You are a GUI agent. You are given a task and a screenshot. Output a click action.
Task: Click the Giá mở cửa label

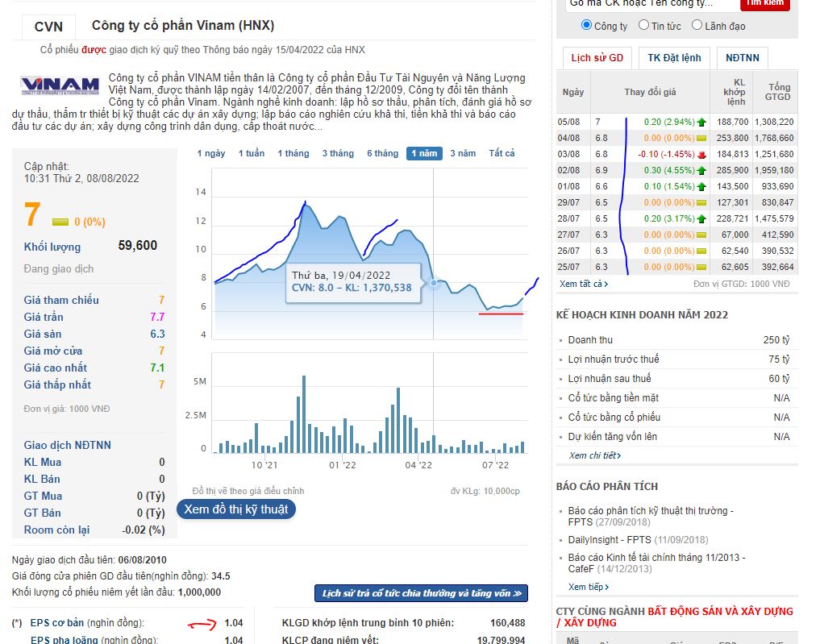(x=53, y=351)
